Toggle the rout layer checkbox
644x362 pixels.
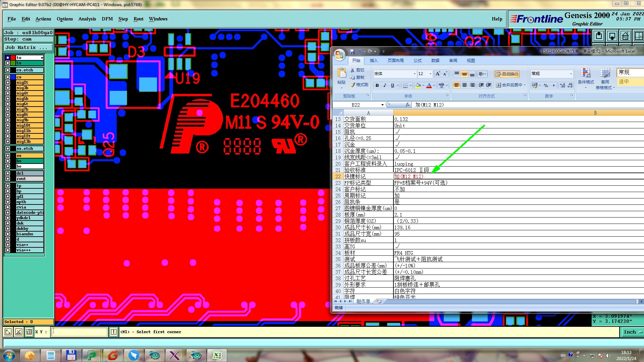pyautogui.click(x=8, y=179)
